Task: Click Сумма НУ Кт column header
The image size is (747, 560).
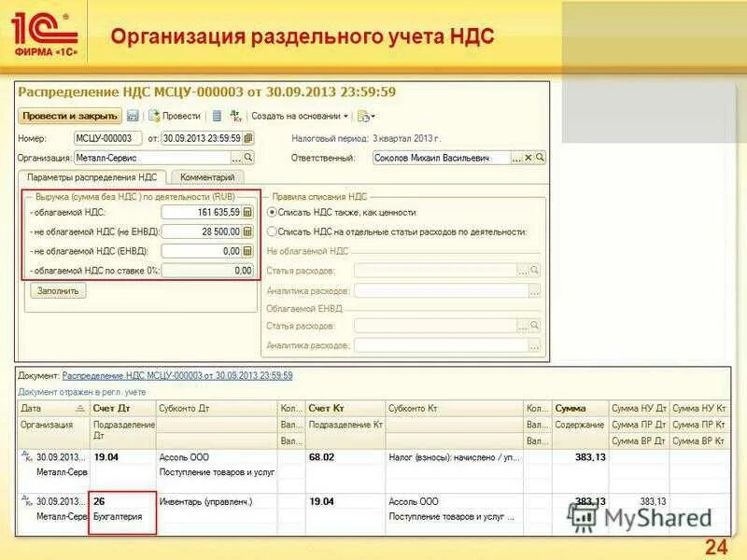Action: click(x=698, y=408)
